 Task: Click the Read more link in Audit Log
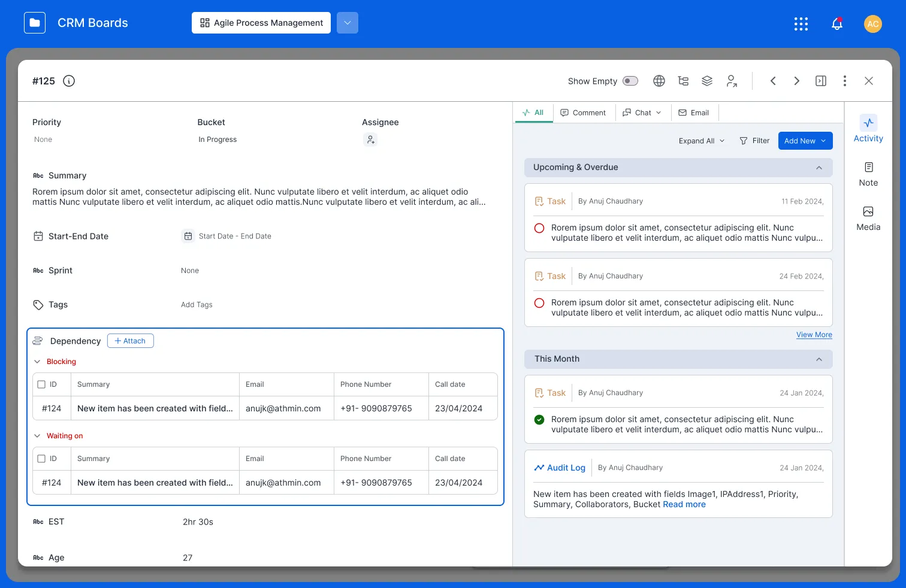click(x=684, y=505)
